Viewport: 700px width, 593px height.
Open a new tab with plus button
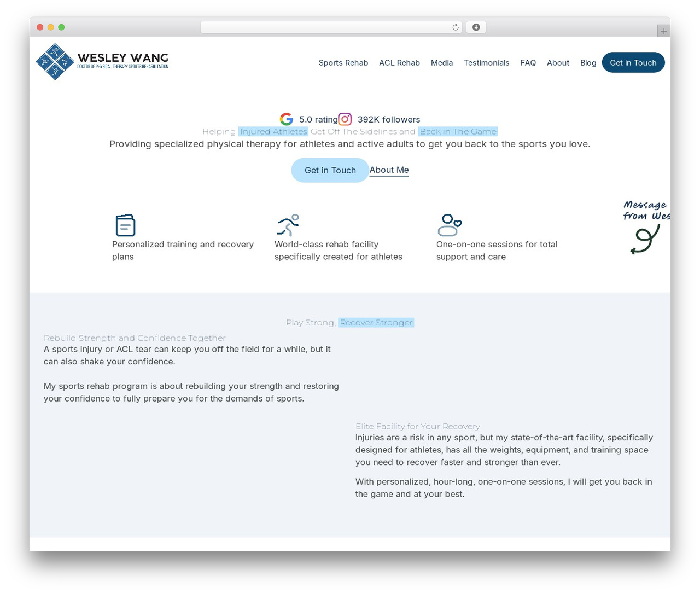click(664, 31)
